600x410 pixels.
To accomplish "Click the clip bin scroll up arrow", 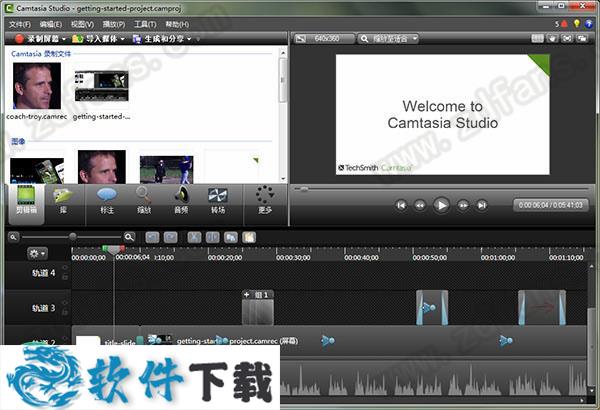I will 283,52.
